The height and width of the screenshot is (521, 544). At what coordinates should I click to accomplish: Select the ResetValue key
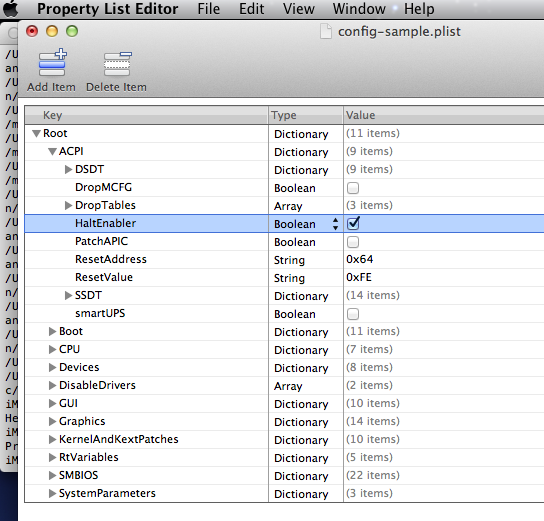tap(104, 277)
